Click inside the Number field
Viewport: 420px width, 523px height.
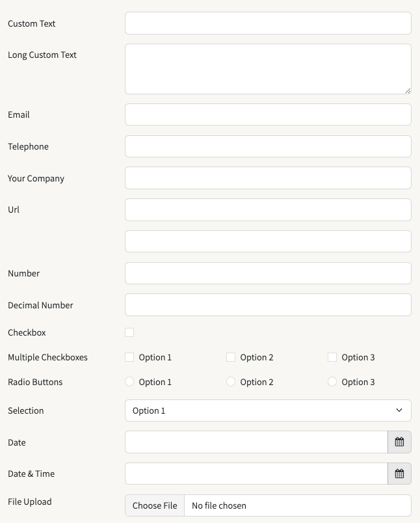(268, 273)
